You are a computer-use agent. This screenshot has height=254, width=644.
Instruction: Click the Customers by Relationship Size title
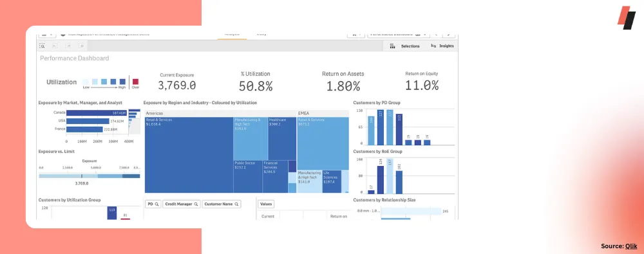[x=384, y=200]
